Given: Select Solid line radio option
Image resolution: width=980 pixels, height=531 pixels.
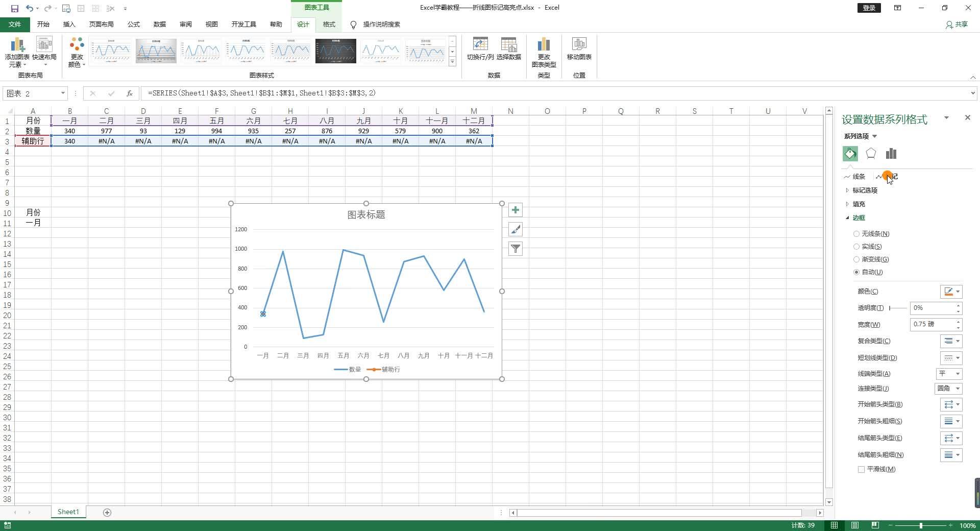Looking at the screenshot, I should coord(856,247).
